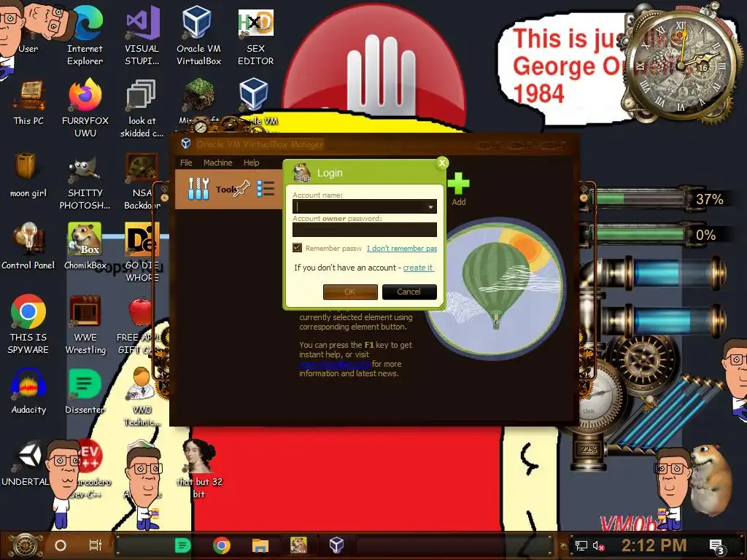The image size is (747, 560).
Task: Click the Cortana circle on taskbar
Action: 61,545
